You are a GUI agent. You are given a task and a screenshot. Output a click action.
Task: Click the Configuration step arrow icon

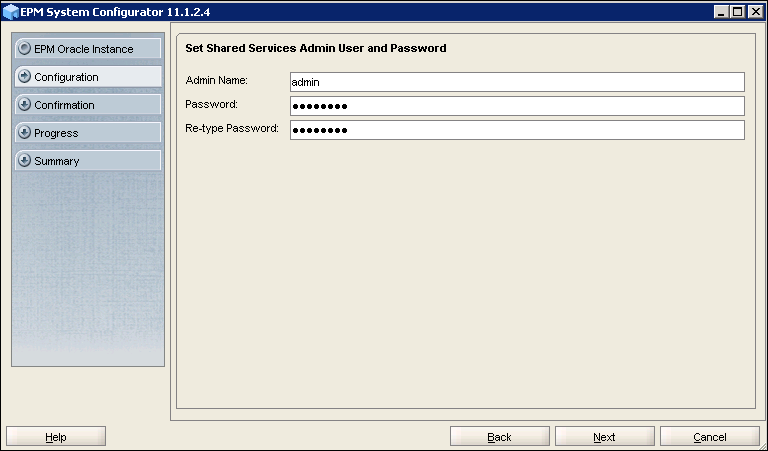coord(25,77)
